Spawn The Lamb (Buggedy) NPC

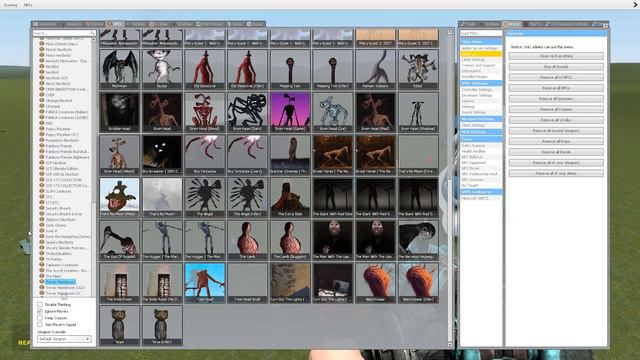pyautogui.click(x=290, y=240)
